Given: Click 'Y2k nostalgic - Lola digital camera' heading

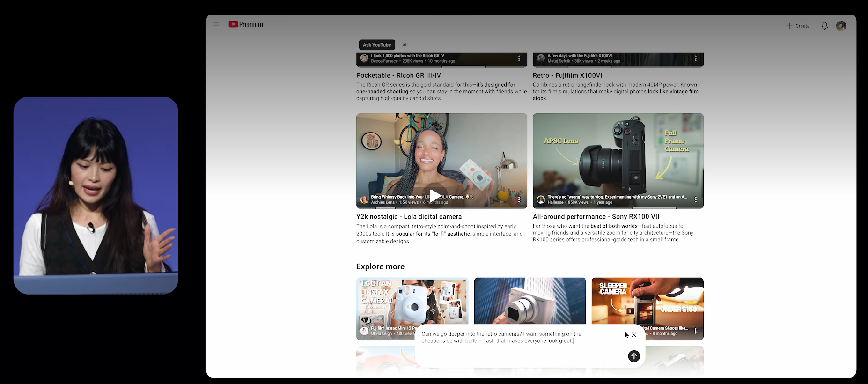Looking at the screenshot, I should 409,217.
